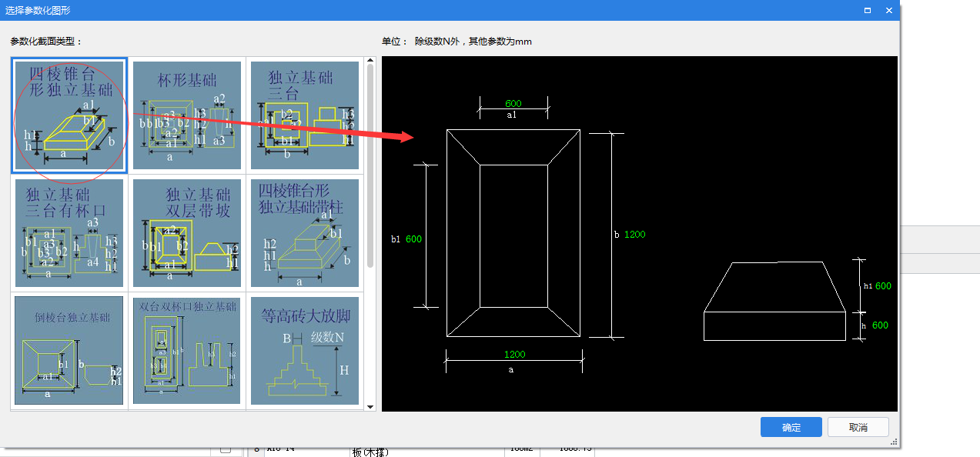Screen dimensions: 980x457
Task: Close the 选择参数化图形 dialog
Action: click(x=888, y=11)
